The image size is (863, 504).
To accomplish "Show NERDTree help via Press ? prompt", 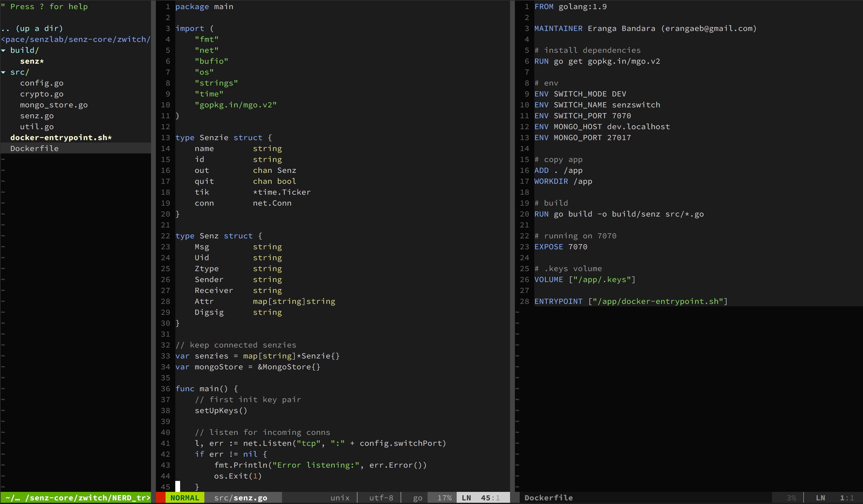I will pyautogui.click(x=45, y=6).
